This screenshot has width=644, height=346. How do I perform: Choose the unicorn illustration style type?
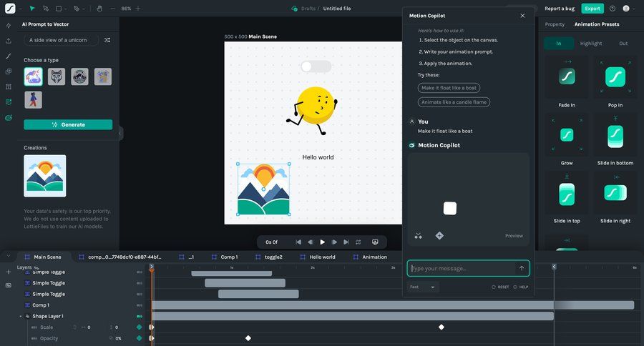33,76
